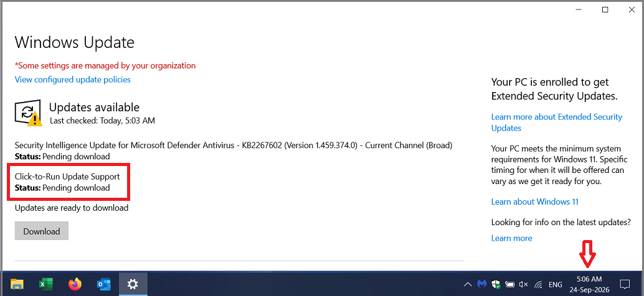Screen dimensions: 644x296
Task: Click the Windows Update heading
Action: coord(75,42)
